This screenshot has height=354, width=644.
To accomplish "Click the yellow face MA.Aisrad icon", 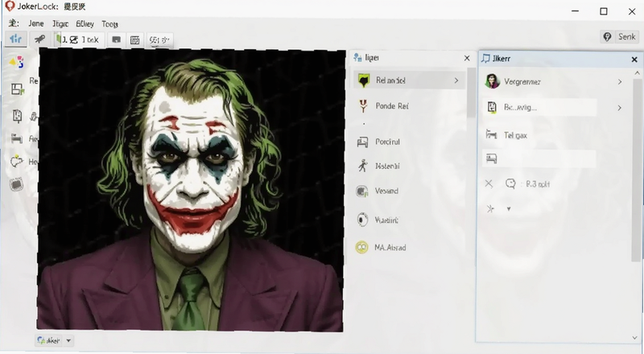I will click(x=361, y=247).
